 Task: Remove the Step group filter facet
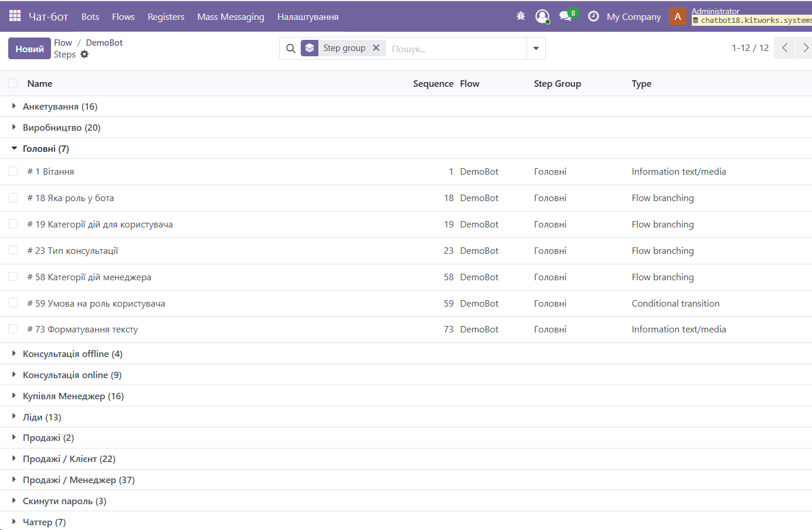(376, 48)
